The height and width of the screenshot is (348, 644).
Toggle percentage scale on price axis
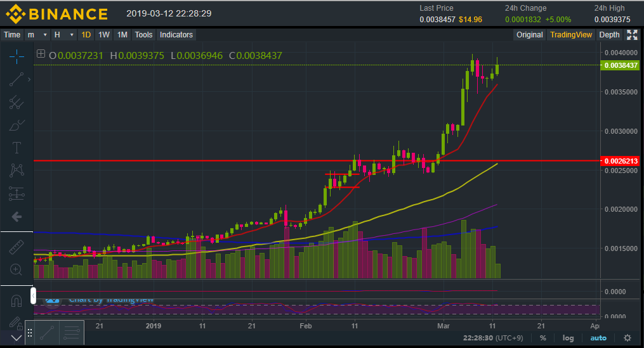[x=542, y=338]
